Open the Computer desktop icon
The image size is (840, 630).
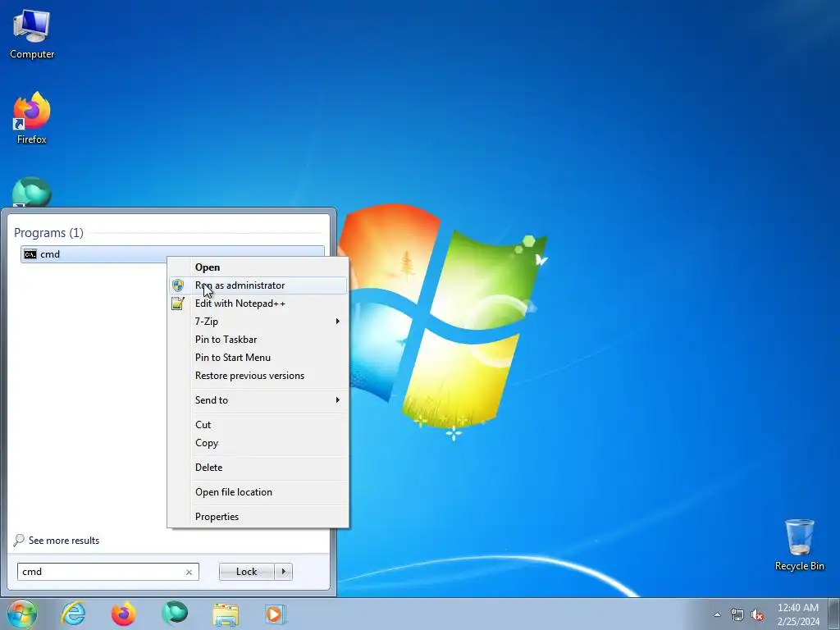[x=32, y=34]
